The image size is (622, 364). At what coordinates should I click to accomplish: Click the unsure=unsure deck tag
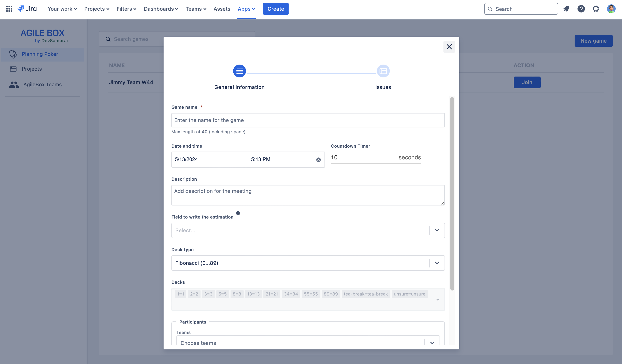coord(410,294)
